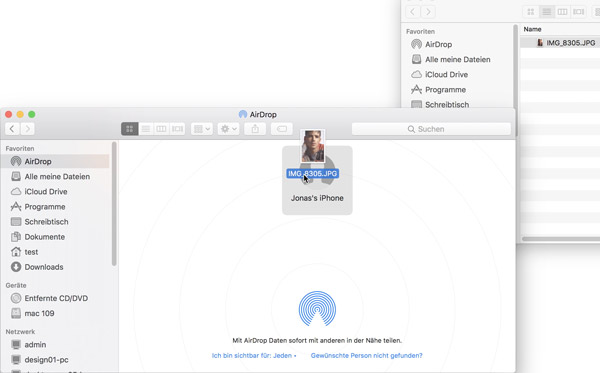
Task: Switch AirDrop window to Cover Flow view
Action: coord(177,129)
